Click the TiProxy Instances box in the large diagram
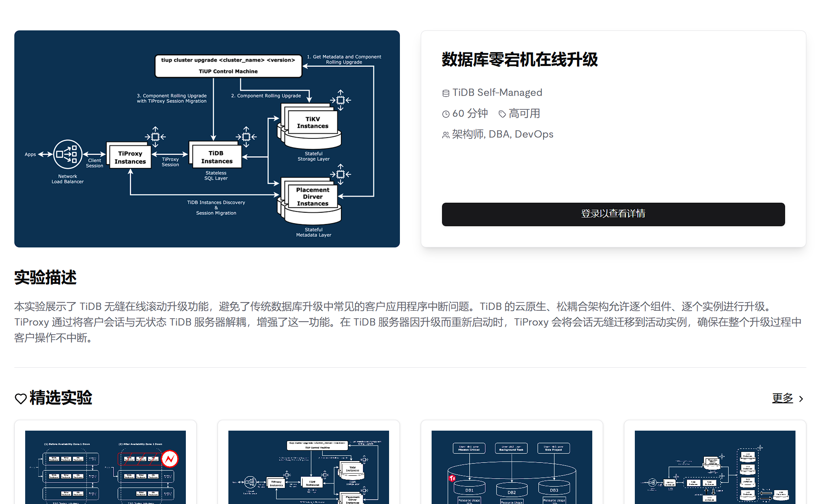 point(130,157)
